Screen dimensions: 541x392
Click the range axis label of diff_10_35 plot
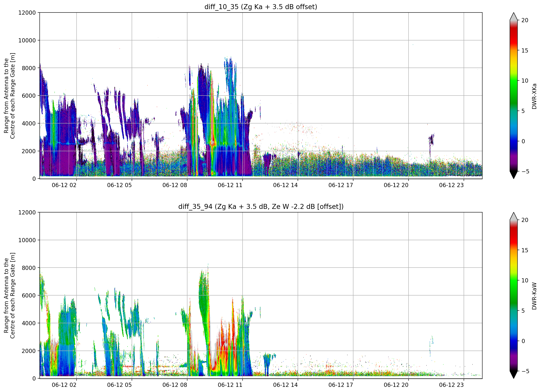tap(9, 96)
